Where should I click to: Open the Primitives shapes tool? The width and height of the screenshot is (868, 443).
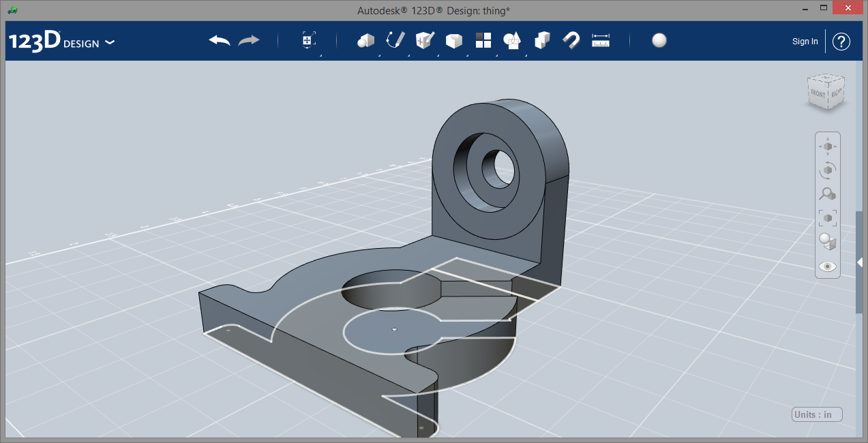pyautogui.click(x=366, y=41)
